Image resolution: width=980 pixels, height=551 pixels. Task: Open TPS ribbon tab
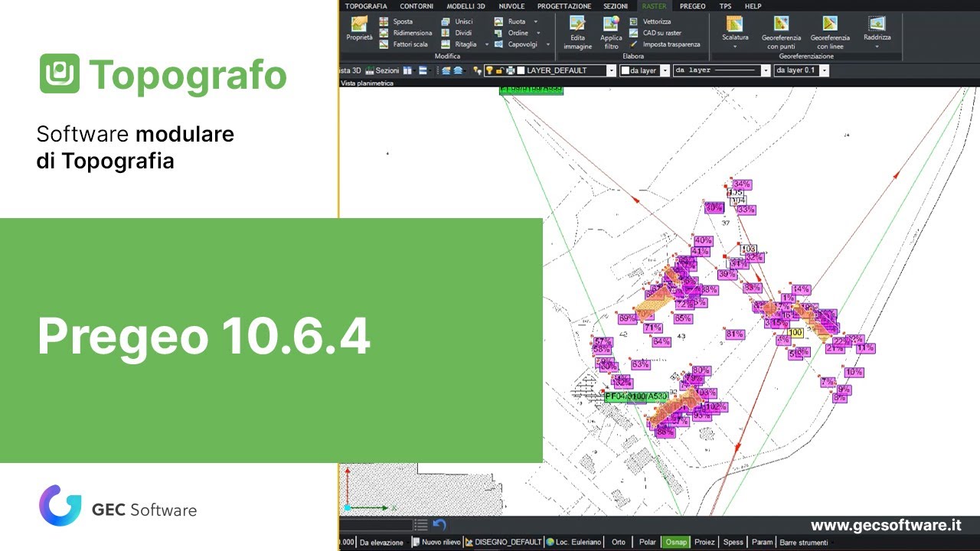725,6
